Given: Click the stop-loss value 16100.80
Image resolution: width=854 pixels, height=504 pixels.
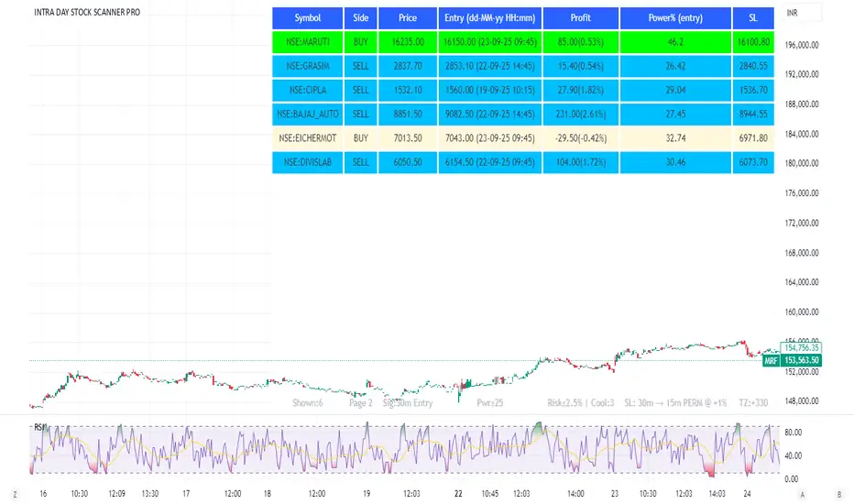Looking at the screenshot, I should [753, 42].
